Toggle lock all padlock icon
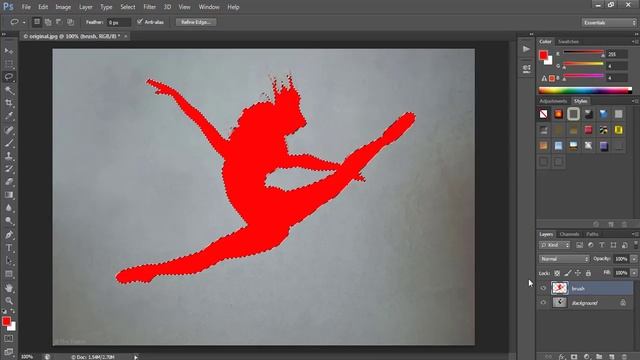Image resolution: width=640 pixels, height=360 pixels. [588, 273]
